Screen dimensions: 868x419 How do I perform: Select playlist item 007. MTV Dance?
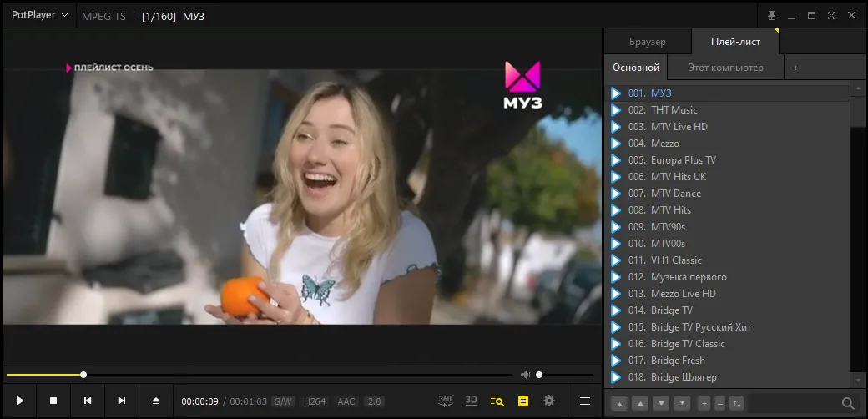click(727, 194)
